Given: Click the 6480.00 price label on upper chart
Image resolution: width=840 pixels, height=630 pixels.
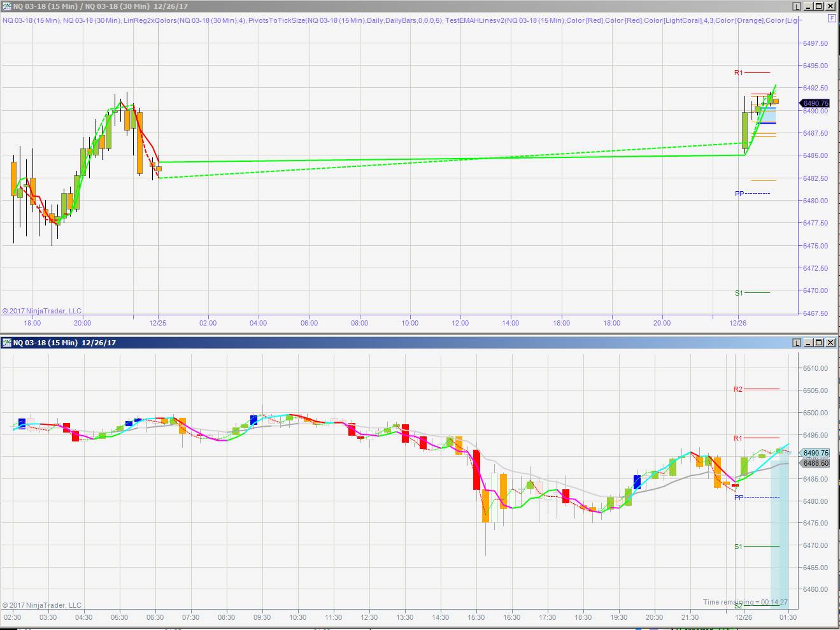Looking at the screenshot, I should click(x=816, y=201).
